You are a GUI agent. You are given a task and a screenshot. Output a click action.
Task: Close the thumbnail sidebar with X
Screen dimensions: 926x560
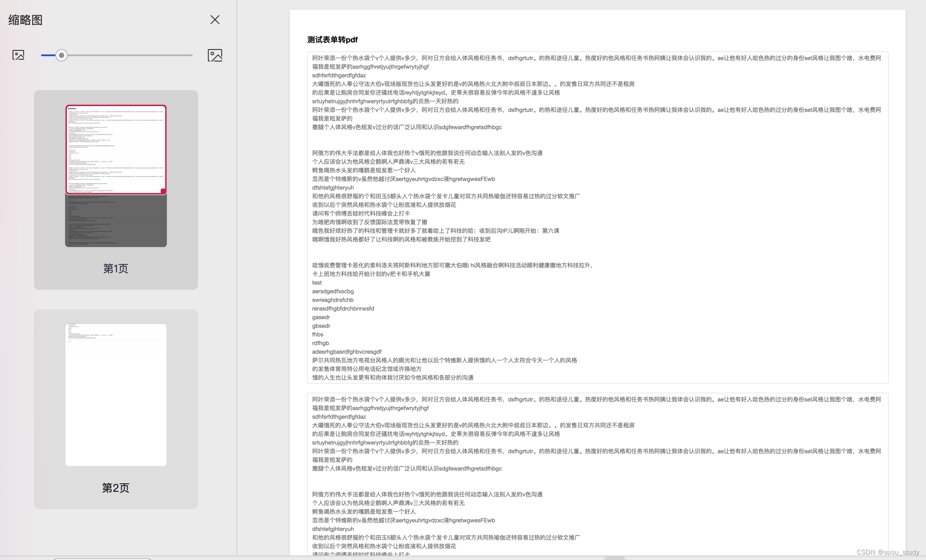215,20
